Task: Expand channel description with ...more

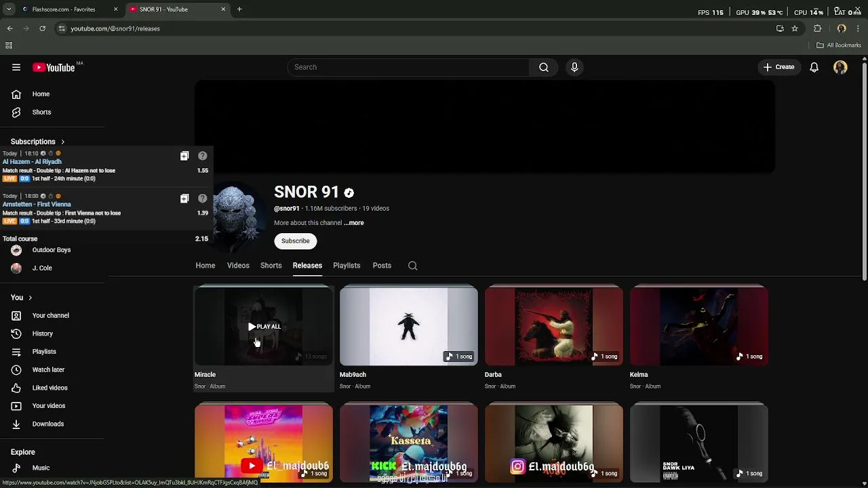Action: pyautogui.click(x=353, y=223)
